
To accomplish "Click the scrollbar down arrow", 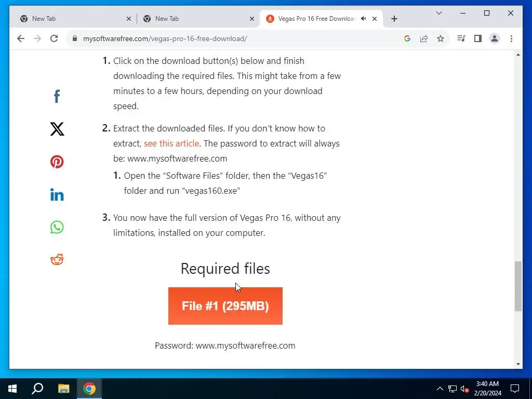I will 518,364.
